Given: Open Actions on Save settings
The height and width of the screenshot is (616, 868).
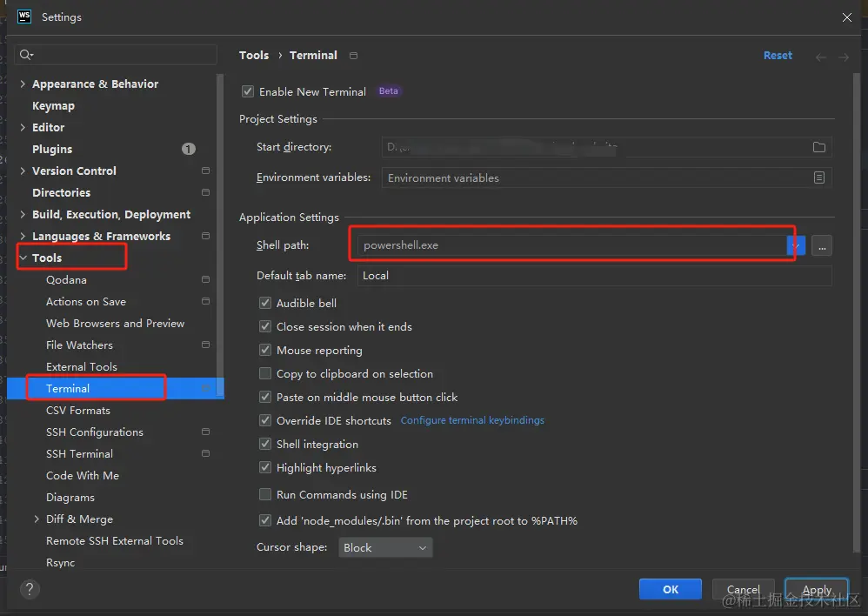Looking at the screenshot, I should pos(86,301).
